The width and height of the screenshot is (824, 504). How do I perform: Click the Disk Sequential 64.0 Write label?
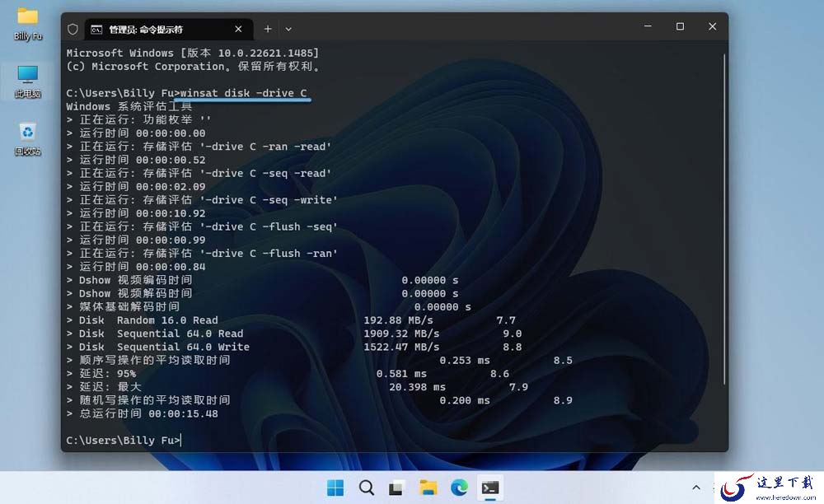(x=164, y=347)
